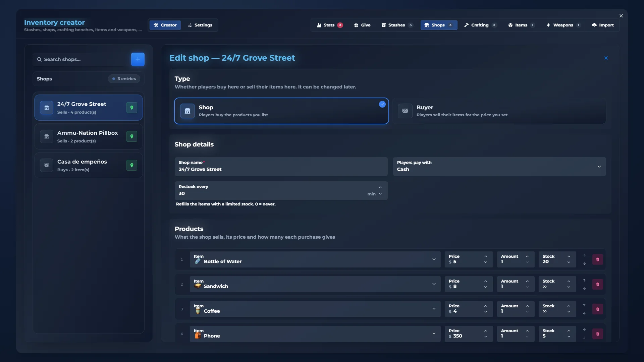Click the Shop type storefront icon
Image resolution: width=644 pixels, height=362 pixels.
(x=187, y=111)
